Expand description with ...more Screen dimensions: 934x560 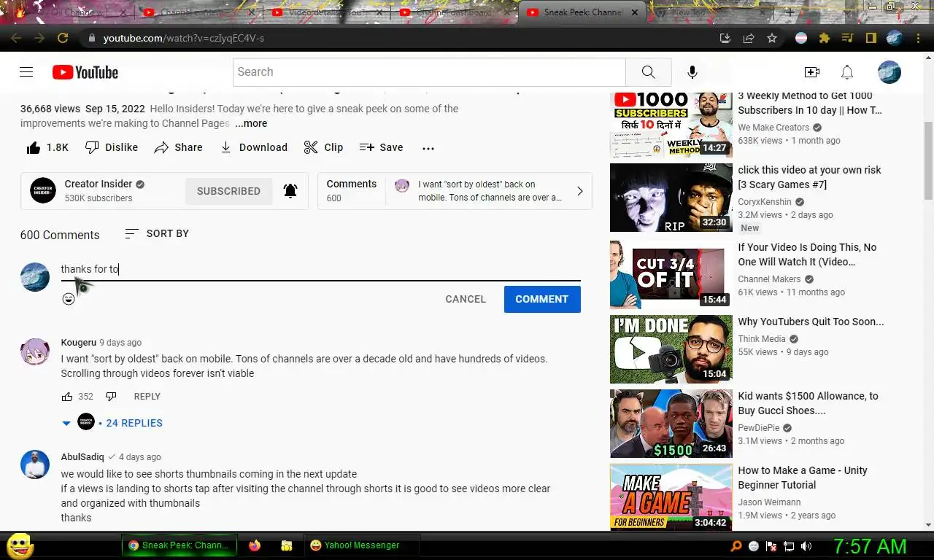click(251, 124)
